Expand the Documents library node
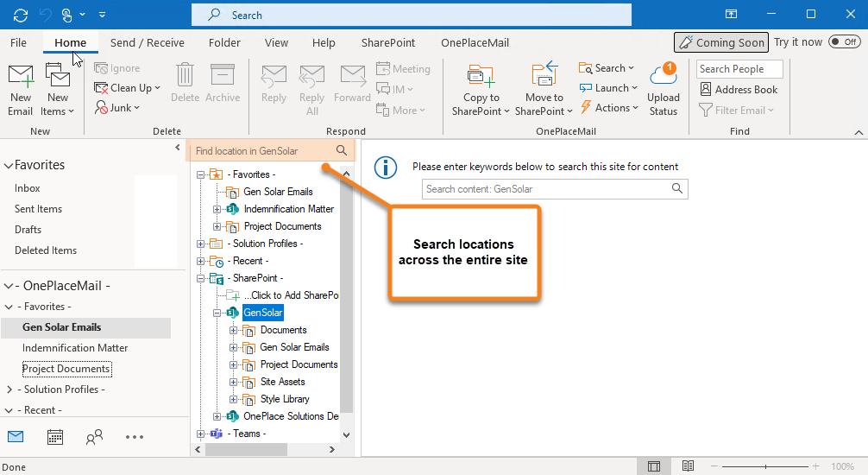 tap(234, 330)
